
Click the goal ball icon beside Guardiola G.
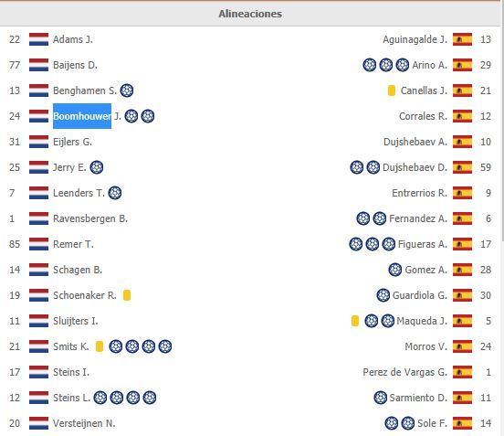(383, 295)
